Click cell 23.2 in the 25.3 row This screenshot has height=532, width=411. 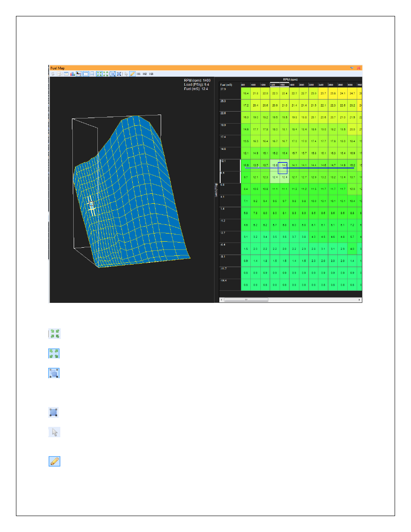352,105
